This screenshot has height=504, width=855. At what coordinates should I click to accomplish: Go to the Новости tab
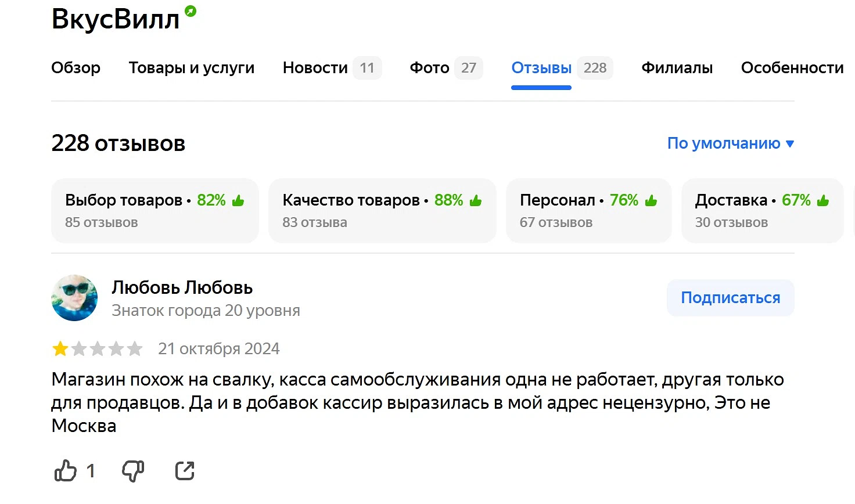pyautogui.click(x=315, y=68)
